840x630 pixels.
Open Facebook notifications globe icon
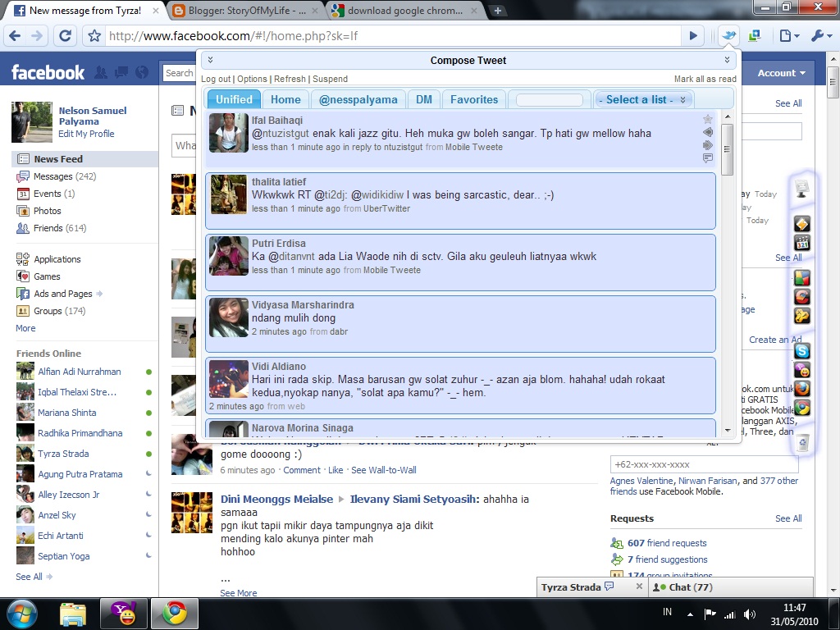click(x=142, y=72)
